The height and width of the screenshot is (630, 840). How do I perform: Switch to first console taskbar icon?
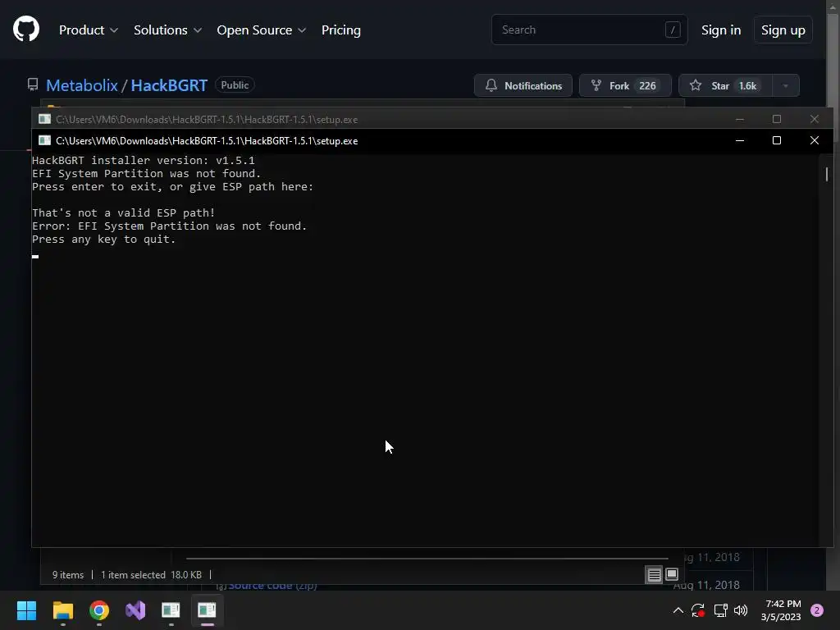point(171,610)
